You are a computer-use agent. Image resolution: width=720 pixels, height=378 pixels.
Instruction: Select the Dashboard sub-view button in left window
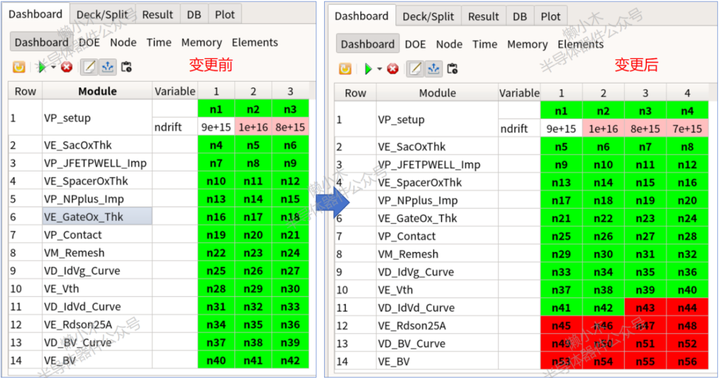[41, 42]
